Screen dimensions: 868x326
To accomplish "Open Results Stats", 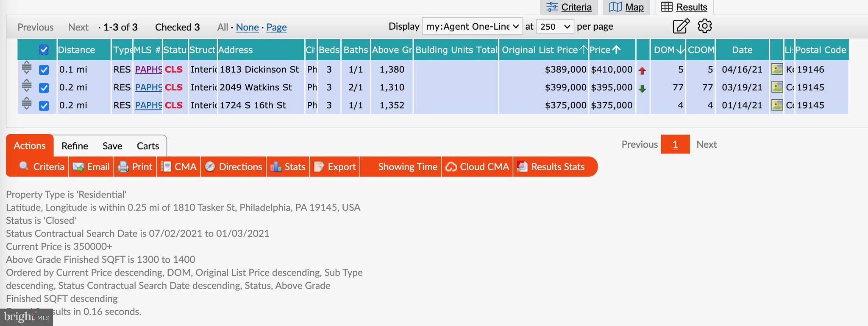I will [x=551, y=167].
